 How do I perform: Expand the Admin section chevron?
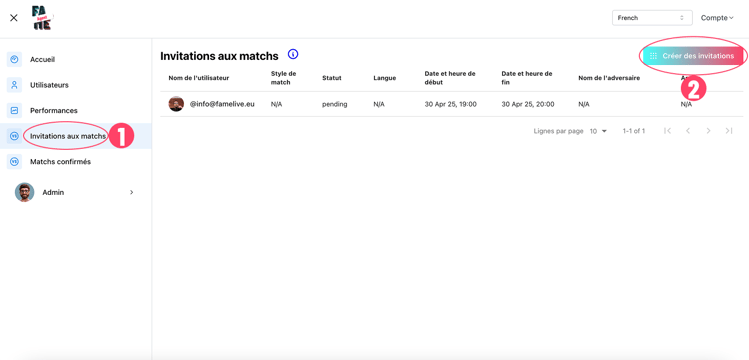pos(132,192)
